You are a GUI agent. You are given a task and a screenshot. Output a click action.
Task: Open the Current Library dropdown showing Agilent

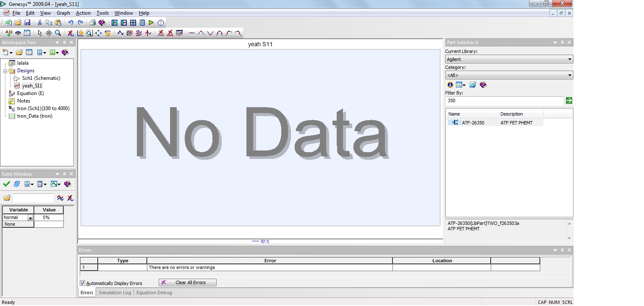pyautogui.click(x=509, y=59)
